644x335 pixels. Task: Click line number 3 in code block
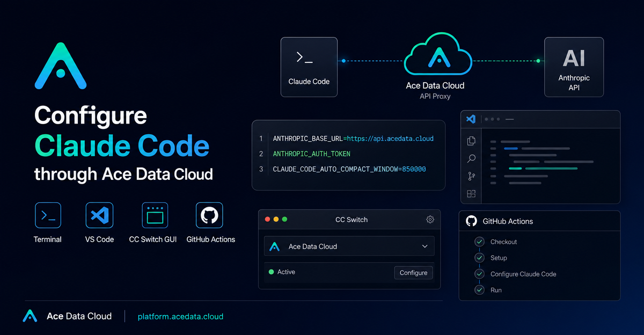click(261, 169)
